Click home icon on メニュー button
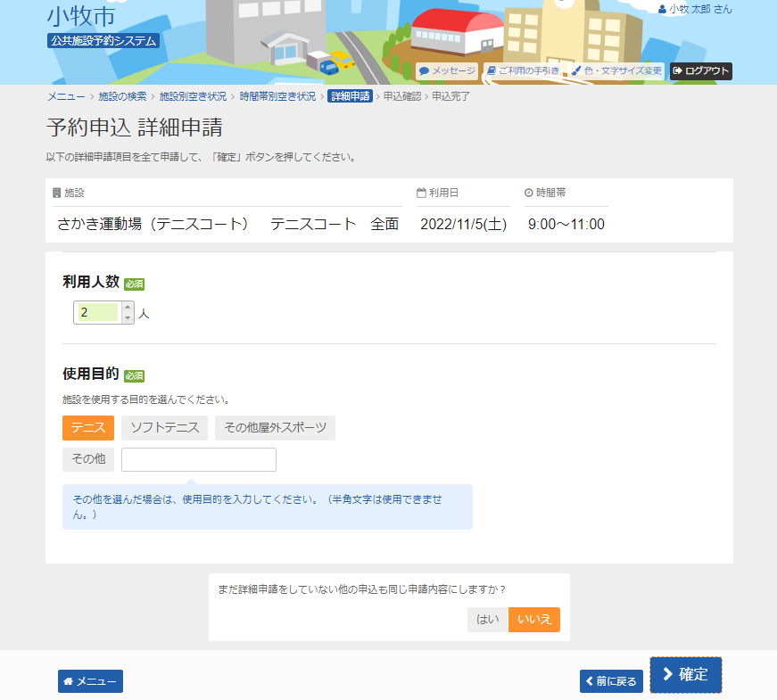The image size is (777, 700). (x=68, y=681)
